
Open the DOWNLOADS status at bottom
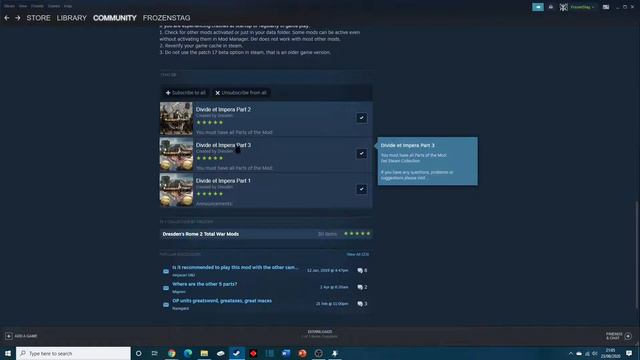click(320, 334)
